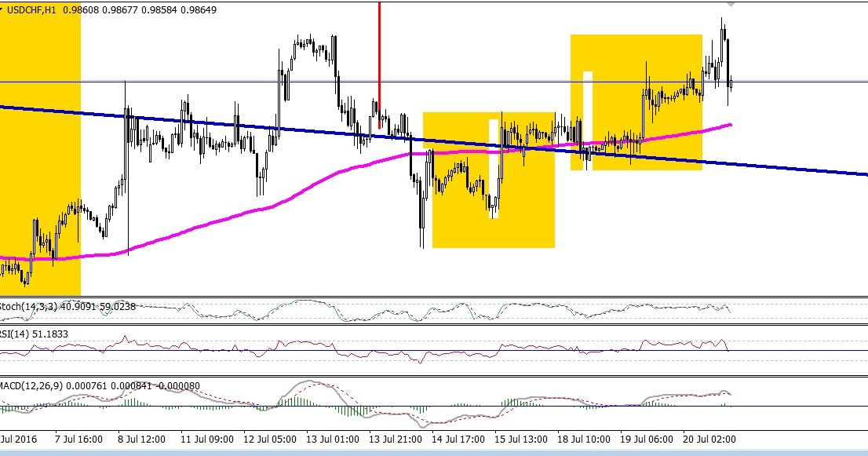Select the gray chart shift triangle marker
The image size is (868, 456).
[x=731, y=5]
